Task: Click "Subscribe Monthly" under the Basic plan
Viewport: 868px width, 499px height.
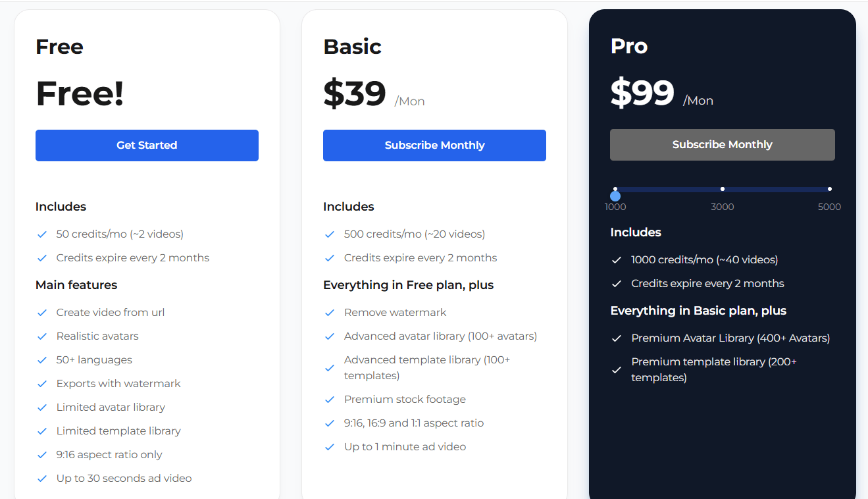Action: 434,145
